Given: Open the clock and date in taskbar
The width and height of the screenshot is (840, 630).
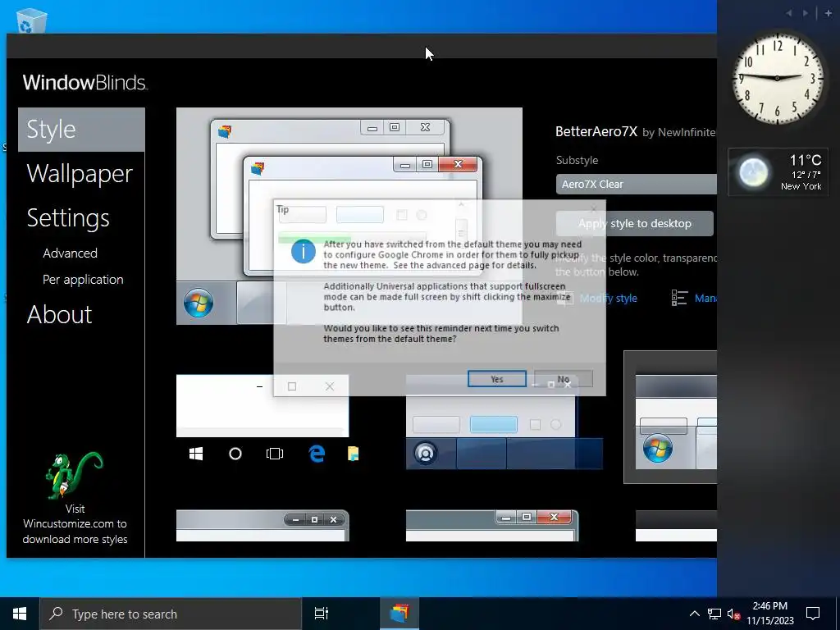Looking at the screenshot, I should pyautogui.click(x=770, y=614).
